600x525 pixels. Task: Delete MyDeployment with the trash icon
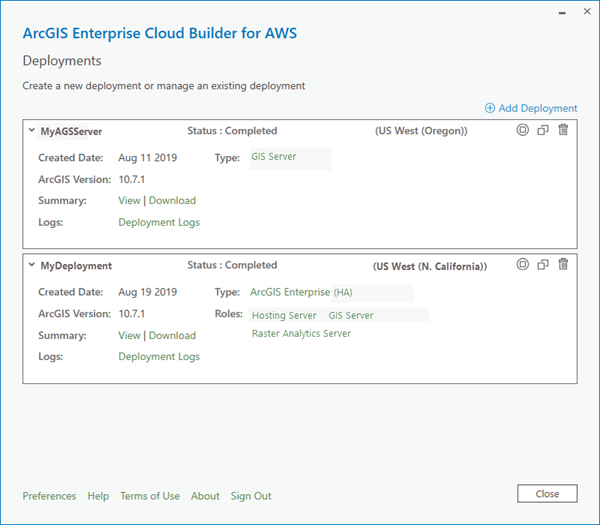click(x=563, y=264)
